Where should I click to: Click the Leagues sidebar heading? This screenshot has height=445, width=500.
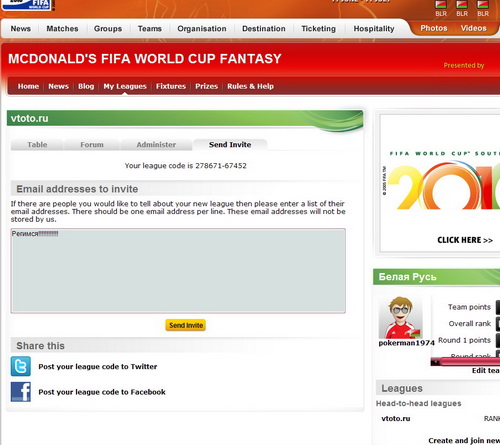tap(402, 388)
